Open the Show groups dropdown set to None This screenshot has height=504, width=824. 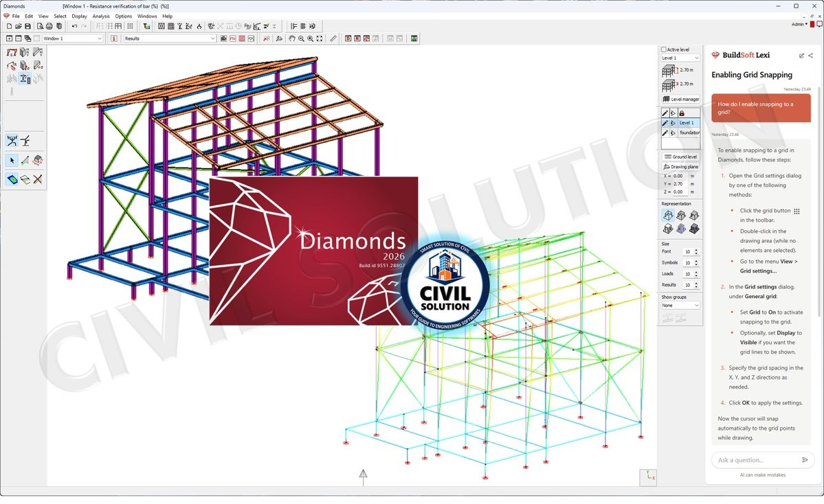coord(679,305)
